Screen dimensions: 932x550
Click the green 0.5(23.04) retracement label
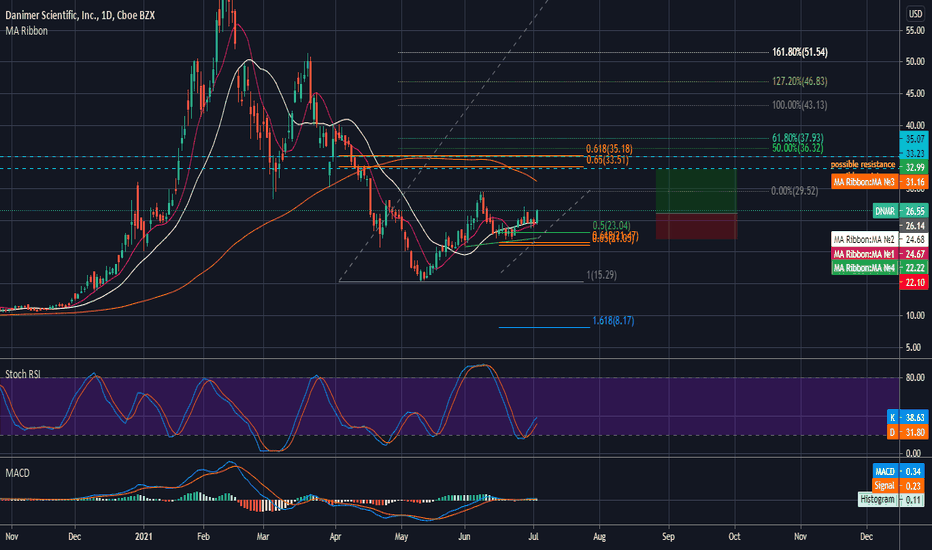pyautogui.click(x=611, y=225)
